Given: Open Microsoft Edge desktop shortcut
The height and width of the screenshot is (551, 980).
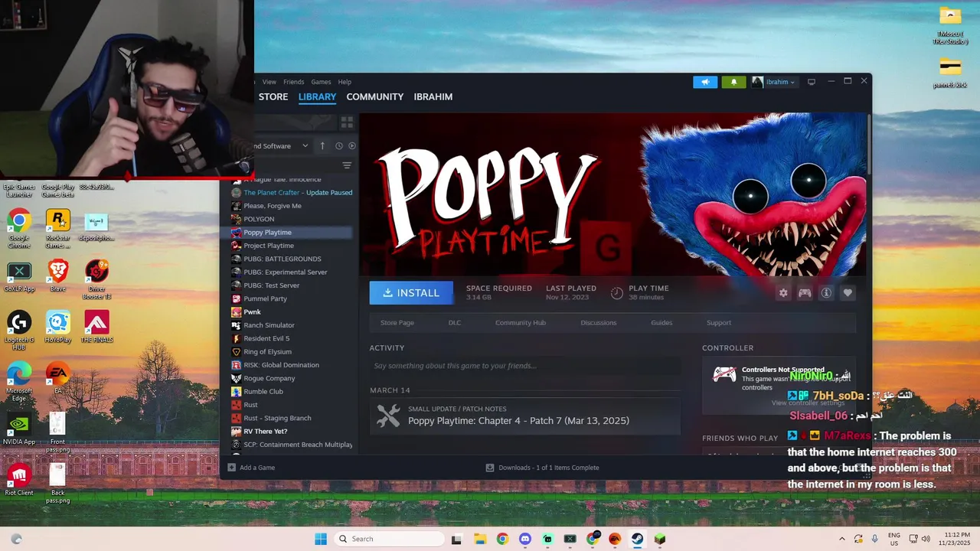Looking at the screenshot, I should (x=19, y=381).
